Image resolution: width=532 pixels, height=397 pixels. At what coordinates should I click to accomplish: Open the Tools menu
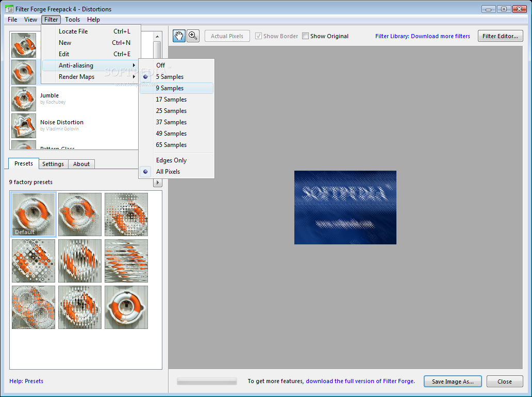point(72,20)
